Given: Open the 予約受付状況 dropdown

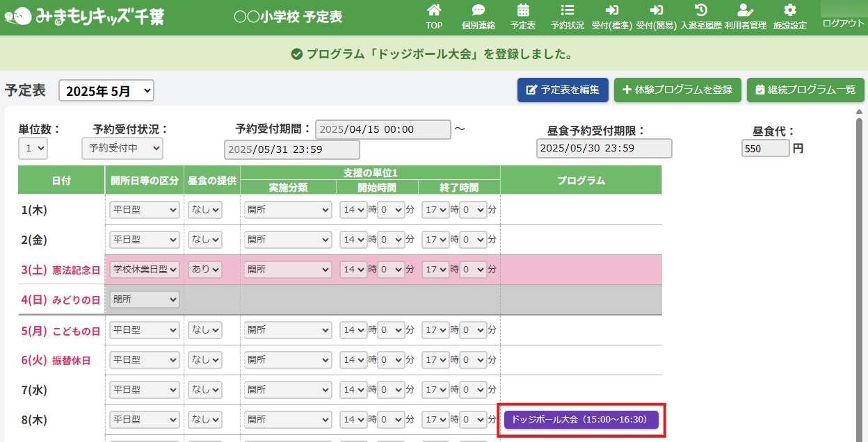Looking at the screenshot, I should point(122,148).
